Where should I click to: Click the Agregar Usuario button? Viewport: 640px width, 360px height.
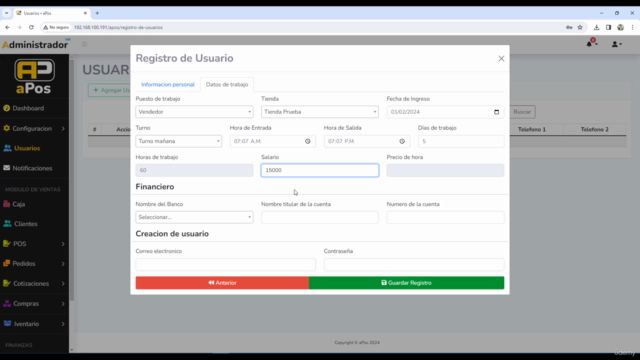pos(109,90)
